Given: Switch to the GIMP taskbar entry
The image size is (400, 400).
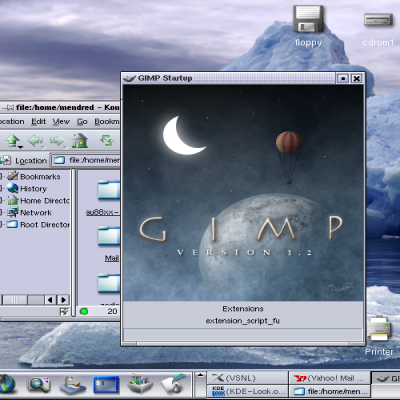Looking at the screenshot, I should coord(386,379).
